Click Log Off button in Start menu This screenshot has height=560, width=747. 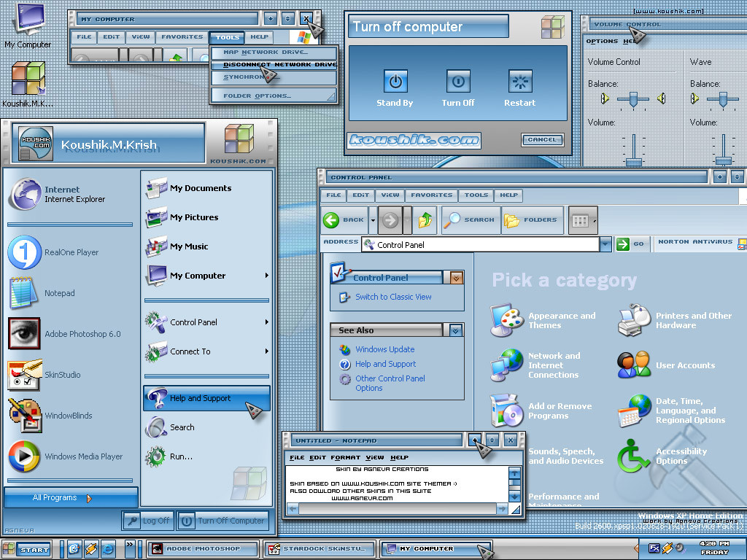point(147,521)
